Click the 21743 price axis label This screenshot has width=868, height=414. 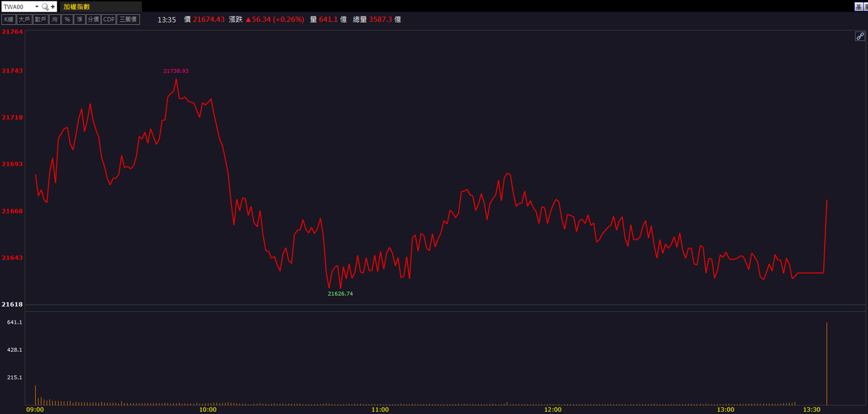coord(13,71)
